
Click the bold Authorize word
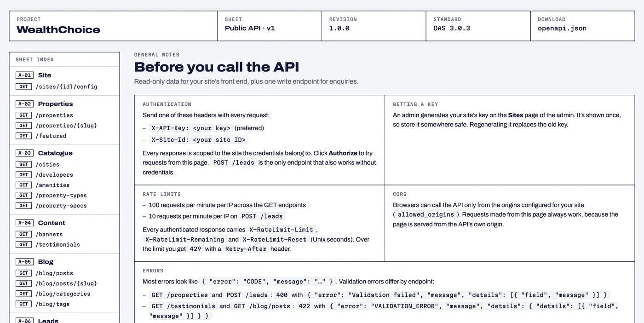[x=343, y=153]
